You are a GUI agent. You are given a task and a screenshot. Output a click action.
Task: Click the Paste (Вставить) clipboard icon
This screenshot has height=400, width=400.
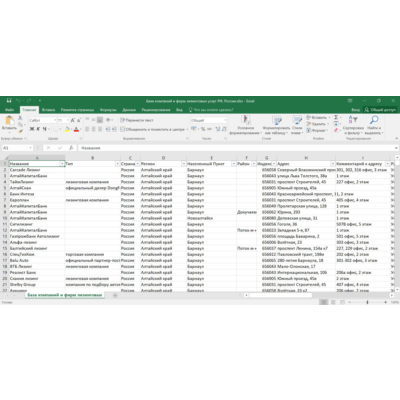[9, 120]
